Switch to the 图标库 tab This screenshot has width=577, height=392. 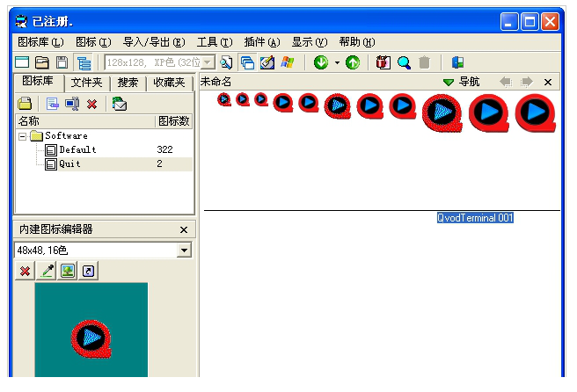[x=39, y=81]
